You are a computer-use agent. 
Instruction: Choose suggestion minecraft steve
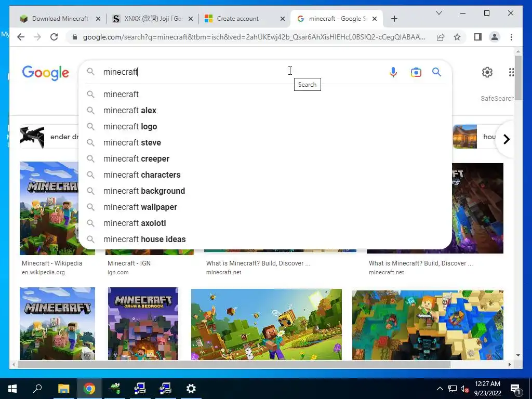click(x=264, y=142)
